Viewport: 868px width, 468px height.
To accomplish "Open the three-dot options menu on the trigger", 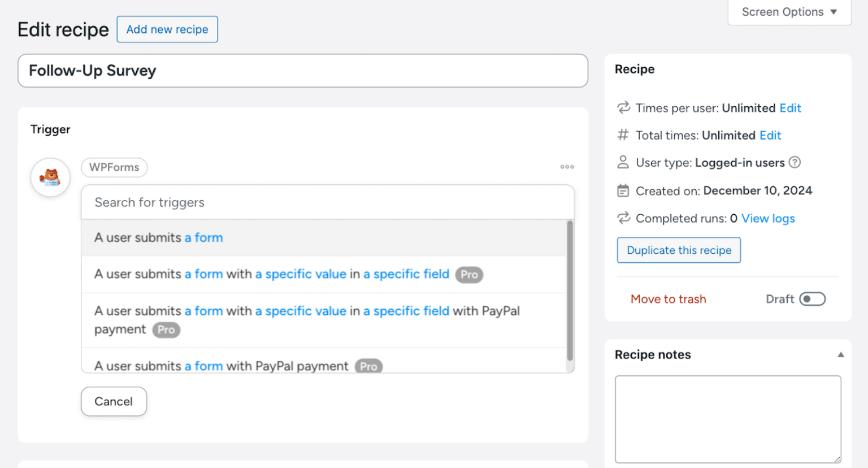I will tap(567, 167).
